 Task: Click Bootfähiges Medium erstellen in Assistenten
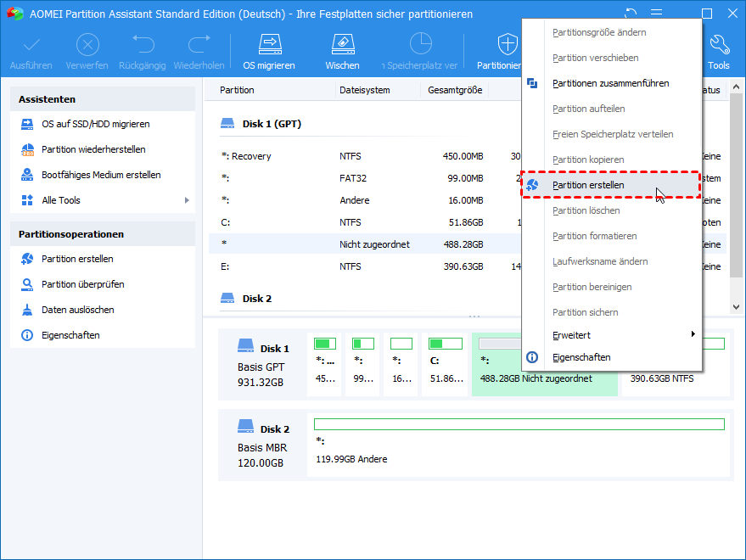pyautogui.click(x=101, y=175)
